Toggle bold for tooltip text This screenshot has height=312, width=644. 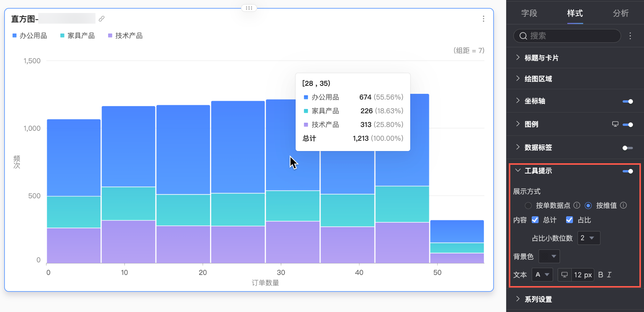[x=600, y=275]
